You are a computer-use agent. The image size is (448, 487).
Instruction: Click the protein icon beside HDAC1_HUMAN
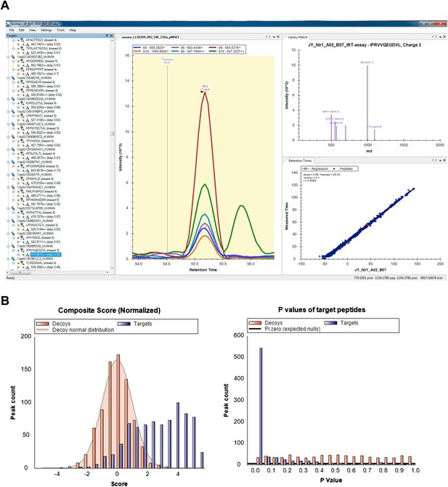(13, 187)
